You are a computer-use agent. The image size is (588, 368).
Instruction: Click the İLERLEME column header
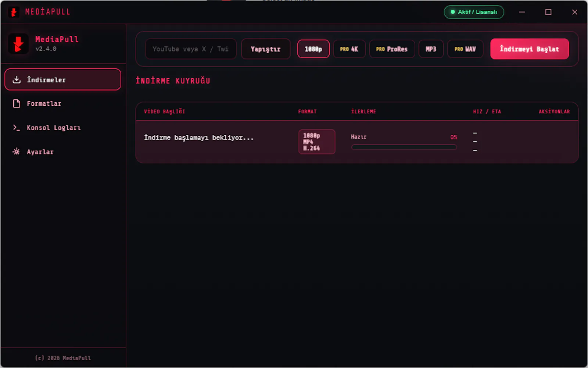click(x=363, y=112)
